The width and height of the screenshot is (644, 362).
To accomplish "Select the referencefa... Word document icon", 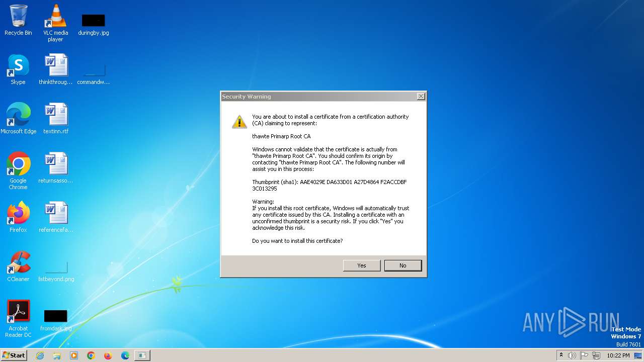I will [55, 217].
